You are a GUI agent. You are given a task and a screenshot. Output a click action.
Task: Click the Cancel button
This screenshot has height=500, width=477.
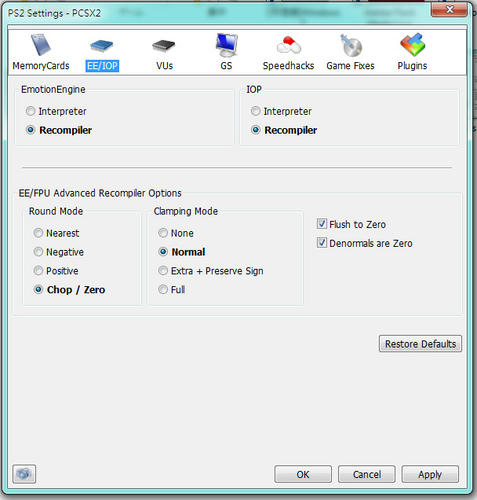tap(367, 474)
